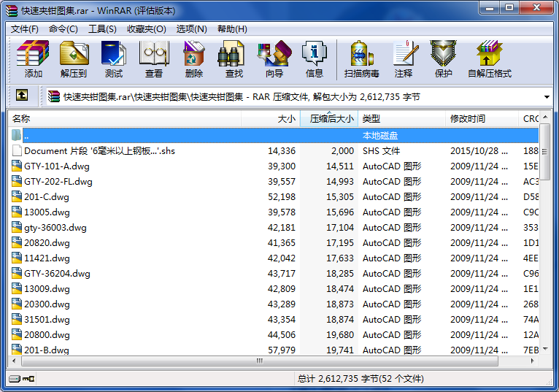Open the 收藏夹(O) menu
The width and height of the screenshot is (559, 392).
(x=147, y=29)
